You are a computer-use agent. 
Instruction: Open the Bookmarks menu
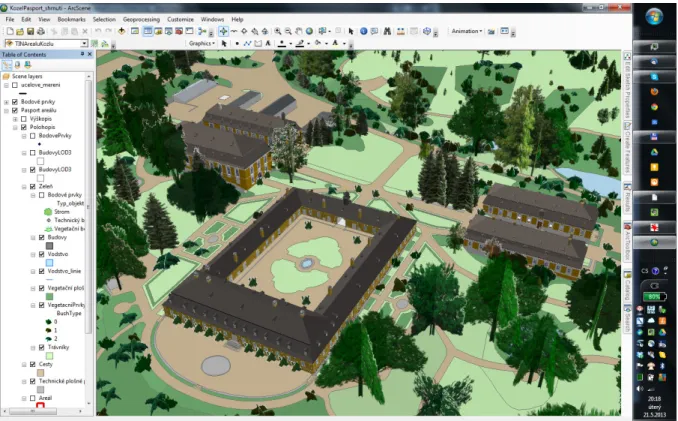tap(71, 19)
